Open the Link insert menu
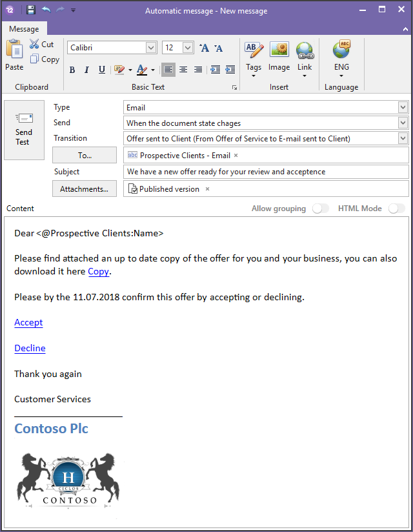The width and height of the screenshot is (413, 532). click(x=305, y=59)
